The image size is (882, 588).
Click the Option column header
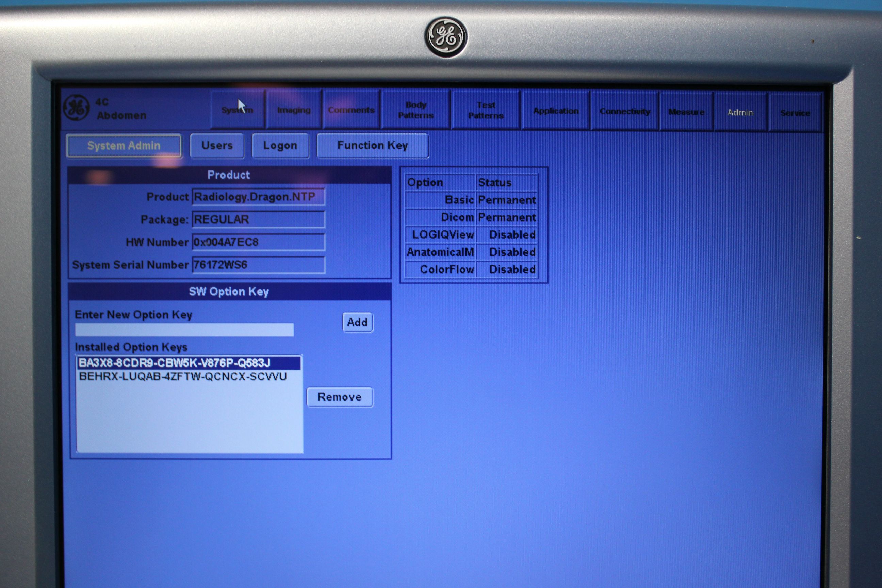[x=440, y=182]
